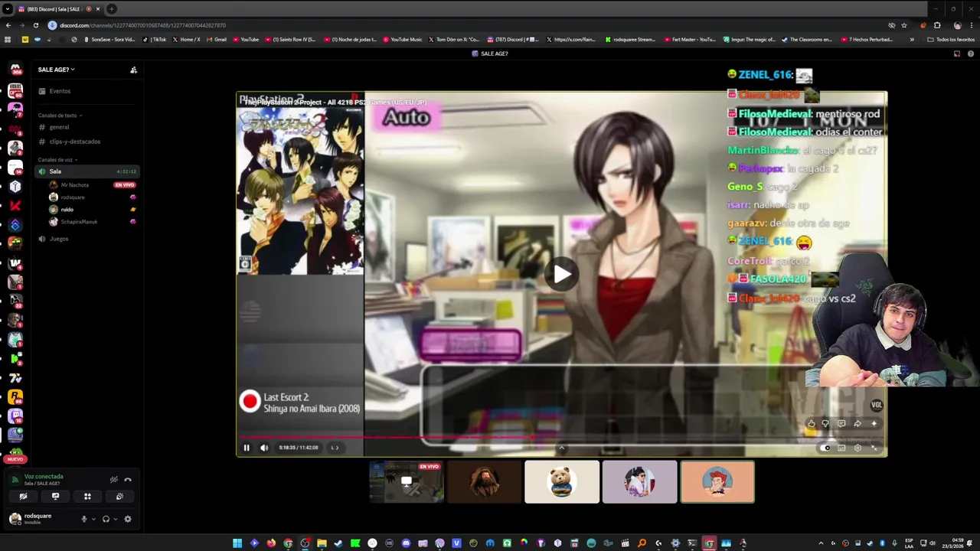Exit fullscreen in the video player

[874, 448]
